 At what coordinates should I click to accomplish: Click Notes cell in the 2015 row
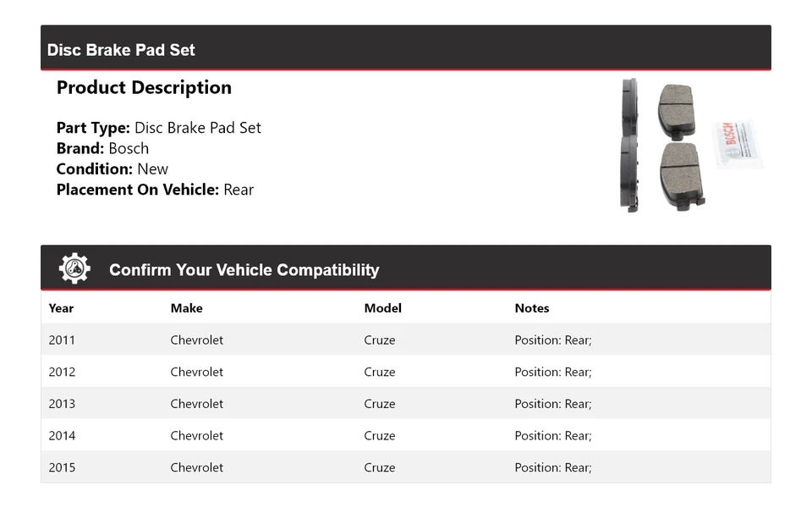552,467
